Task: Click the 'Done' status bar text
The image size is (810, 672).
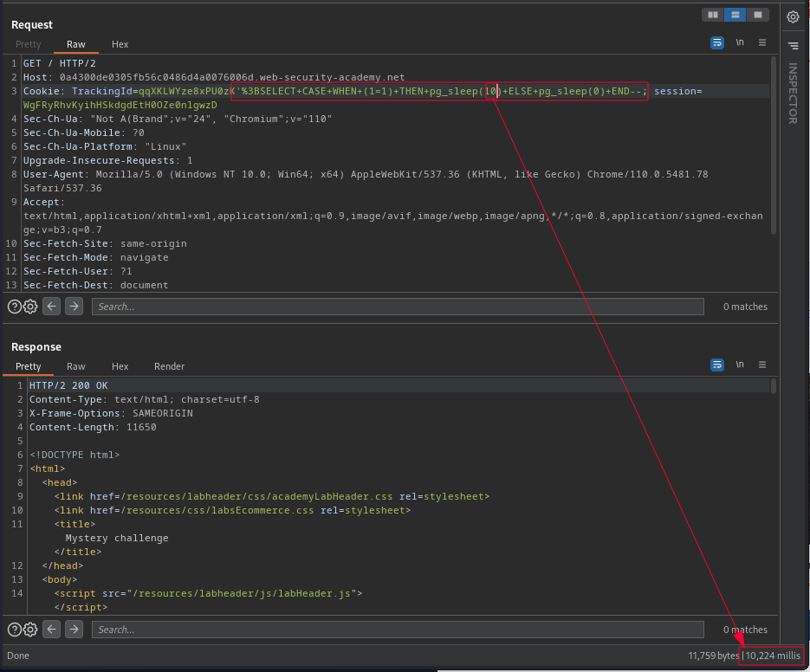Action: click(18, 656)
